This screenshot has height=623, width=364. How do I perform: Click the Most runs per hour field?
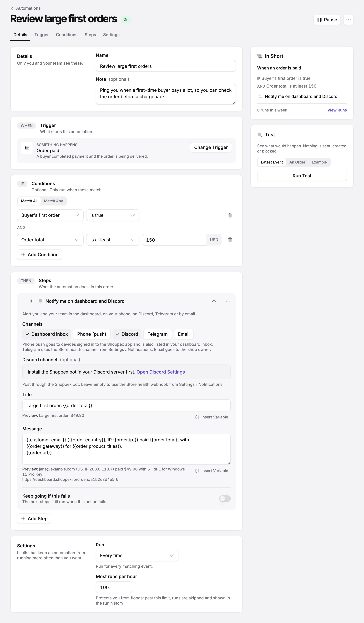click(114, 587)
